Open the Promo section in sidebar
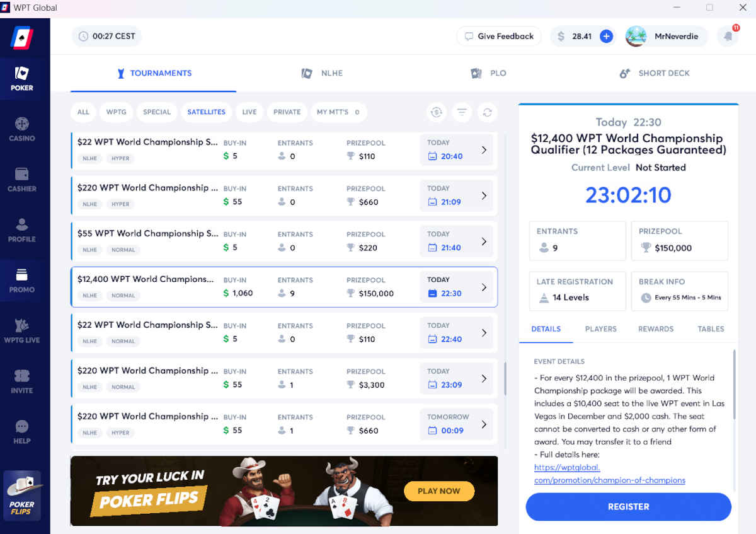This screenshot has width=756, height=534. [22, 280]
